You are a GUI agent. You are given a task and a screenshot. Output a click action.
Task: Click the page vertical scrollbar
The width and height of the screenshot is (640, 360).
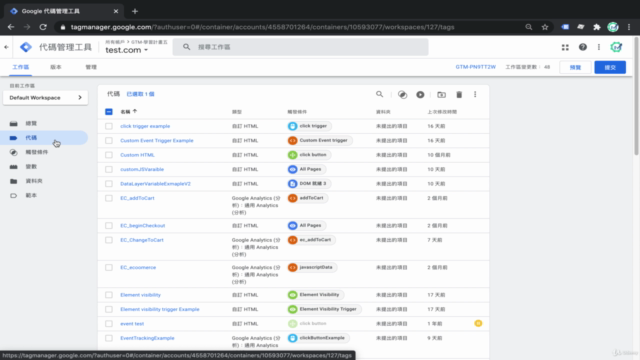pos(636,96)
